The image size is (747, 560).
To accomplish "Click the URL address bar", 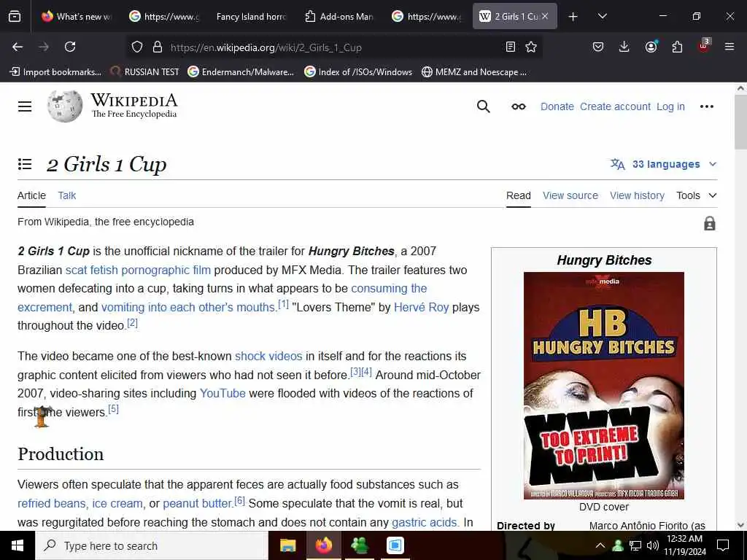I will 333,47.
